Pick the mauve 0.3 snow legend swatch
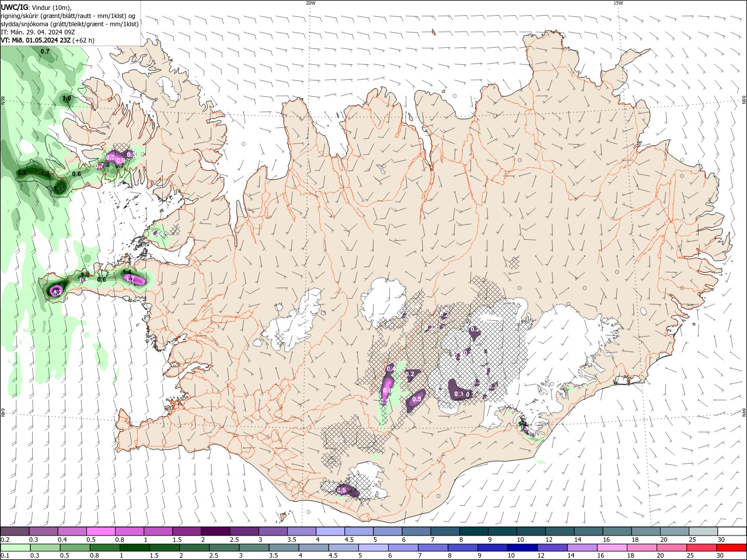Viewport: 747px width, 560px height. tap(43, 531)
